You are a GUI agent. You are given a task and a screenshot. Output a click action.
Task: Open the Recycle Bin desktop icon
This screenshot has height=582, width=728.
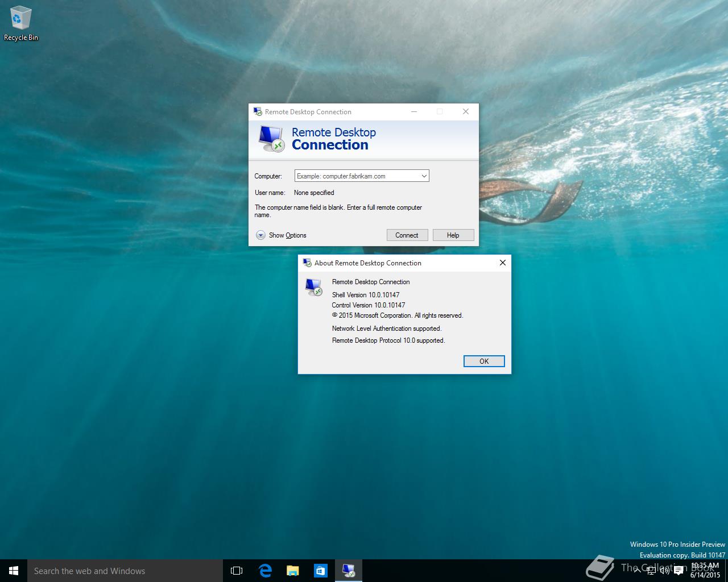21,23
